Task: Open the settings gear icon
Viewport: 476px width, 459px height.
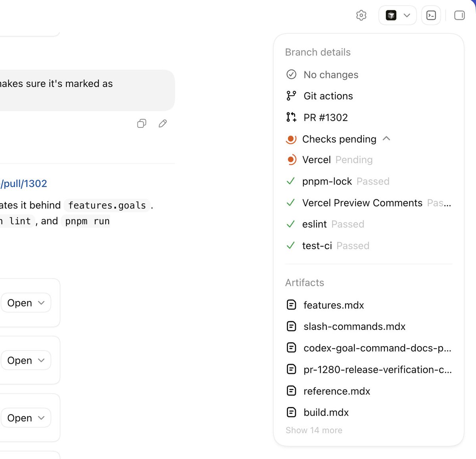Action: click(361, 15)
